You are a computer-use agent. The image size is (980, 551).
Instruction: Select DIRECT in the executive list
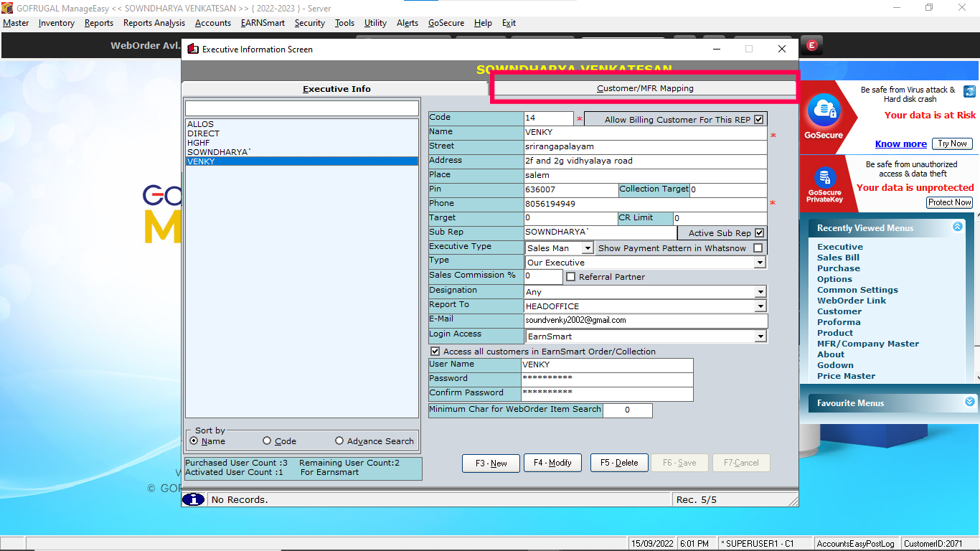point(301,133)
